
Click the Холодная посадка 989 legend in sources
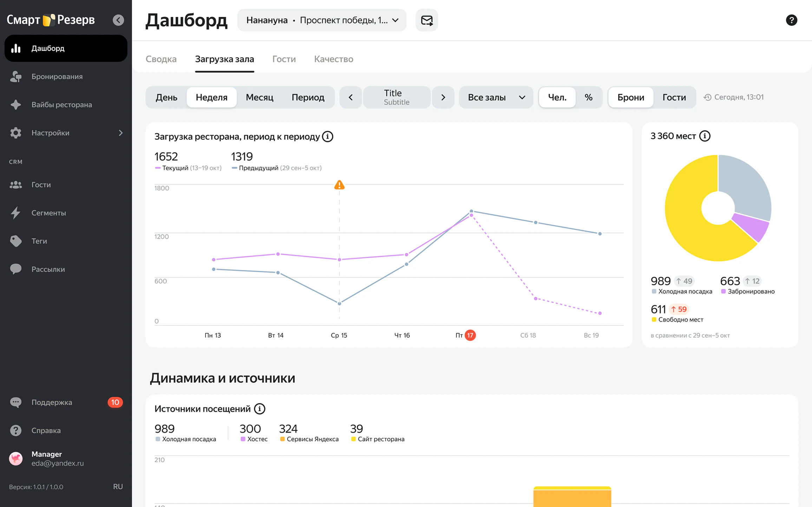(x=185, y=433)
